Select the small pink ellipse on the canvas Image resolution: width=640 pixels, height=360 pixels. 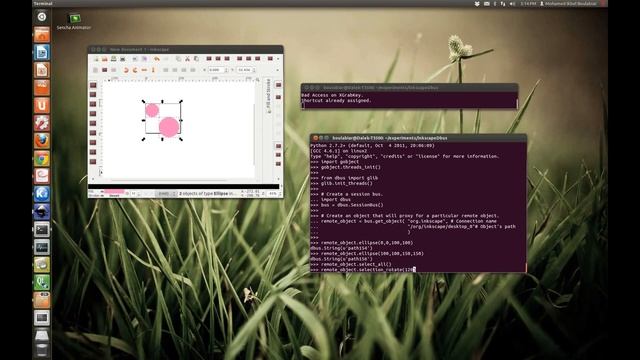coord(152,110)
